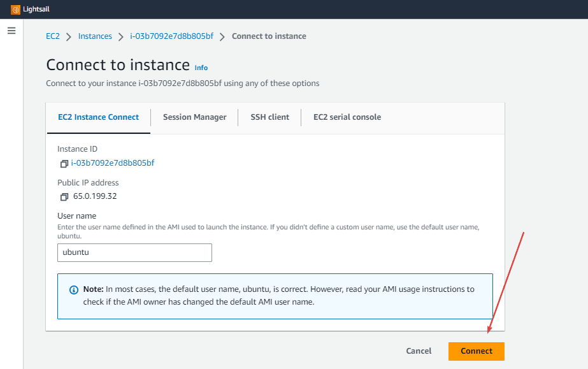
Task: Open the Instance ID link i-03b7092e7d8b805bf
Action: pyautogui.click(x=113, y=163)
